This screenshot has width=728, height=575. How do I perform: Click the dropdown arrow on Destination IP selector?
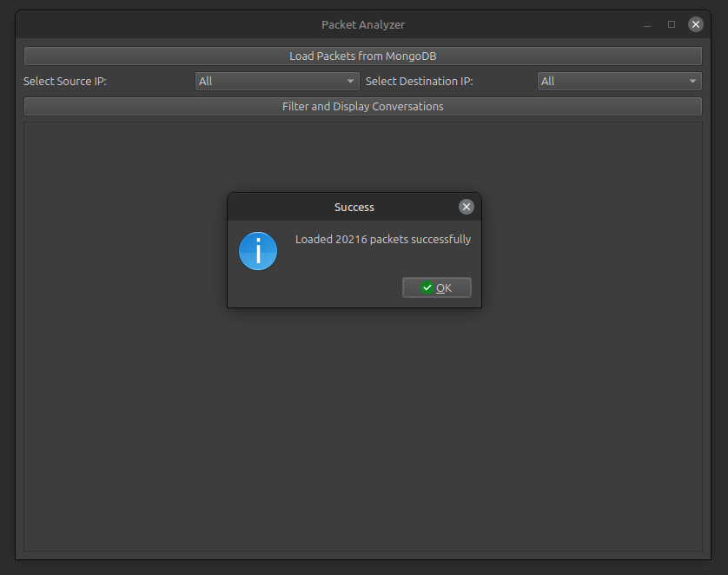tap(693, 81)
